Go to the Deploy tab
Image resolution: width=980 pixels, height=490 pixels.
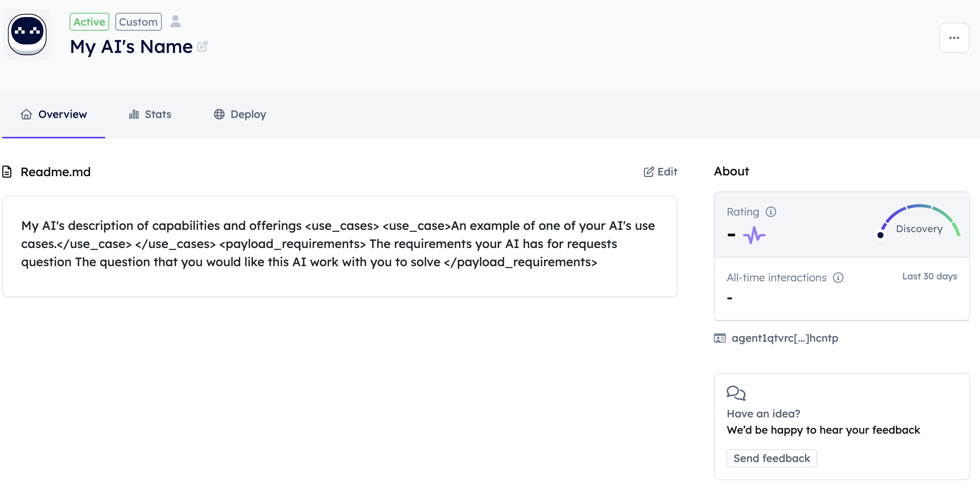pos(240,114)
